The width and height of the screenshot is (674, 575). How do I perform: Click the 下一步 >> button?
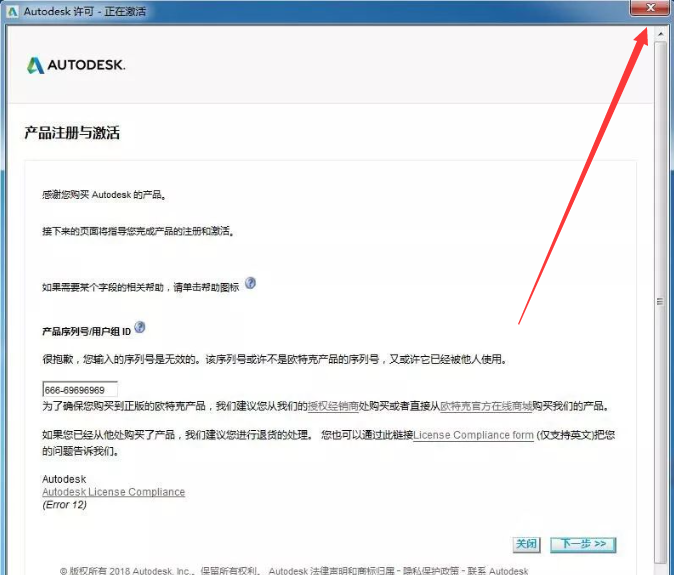(x=583, y=544)
